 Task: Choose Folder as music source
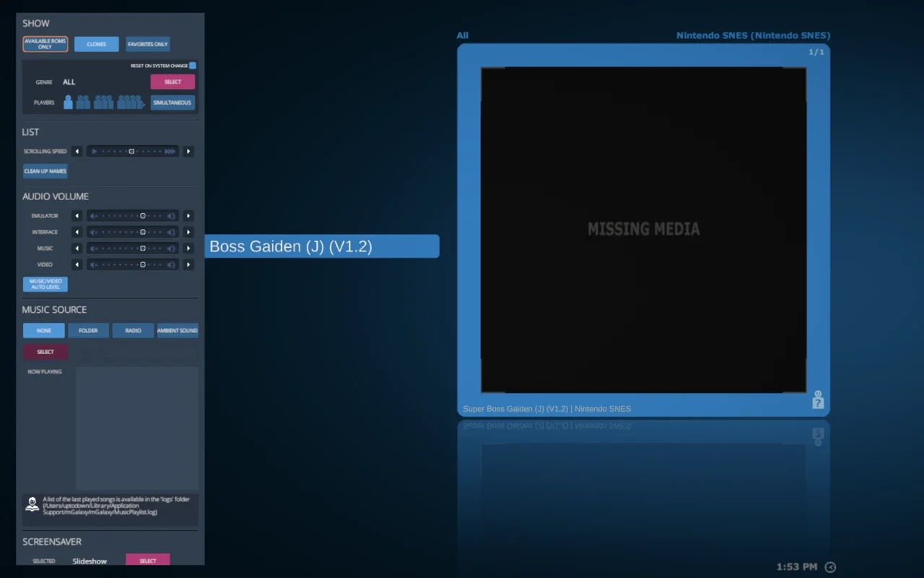click(89, 330)
